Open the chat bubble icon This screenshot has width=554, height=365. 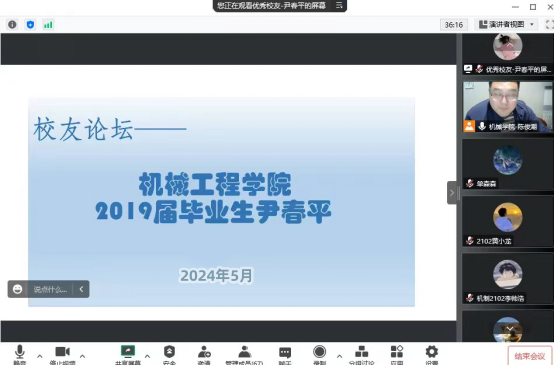coord(285,353)
